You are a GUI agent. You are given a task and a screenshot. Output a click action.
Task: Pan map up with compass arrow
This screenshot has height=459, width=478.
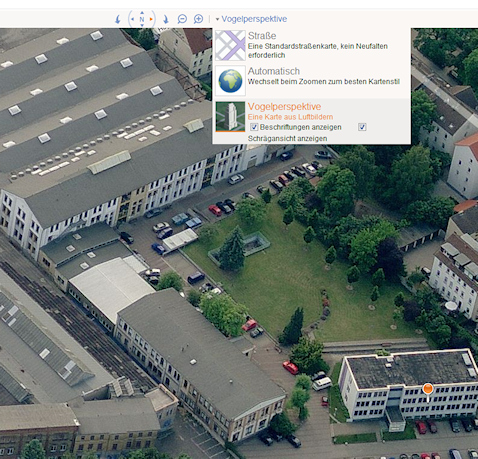point(142,13)
